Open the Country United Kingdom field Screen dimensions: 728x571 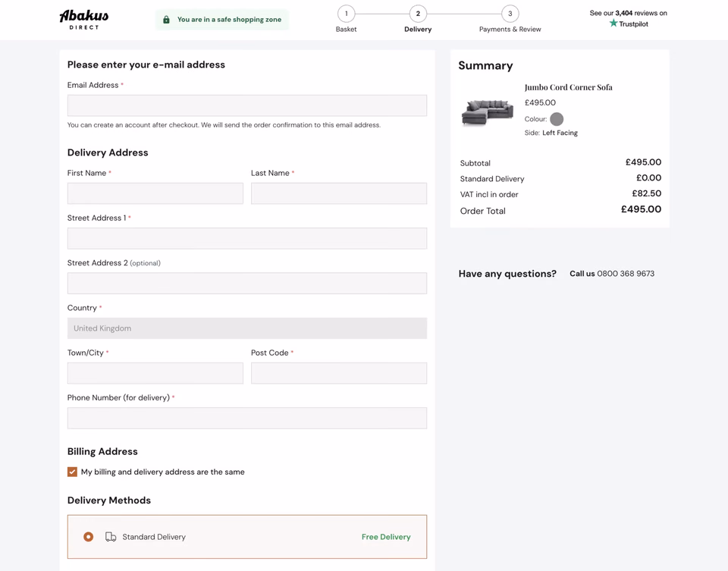click(247, 328)
